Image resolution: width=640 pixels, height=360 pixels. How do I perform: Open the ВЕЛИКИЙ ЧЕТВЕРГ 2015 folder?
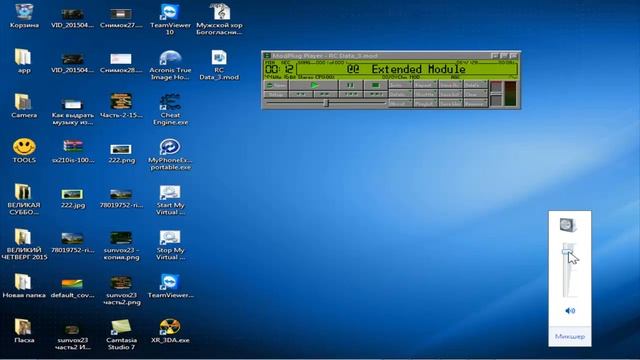[24, 244]
